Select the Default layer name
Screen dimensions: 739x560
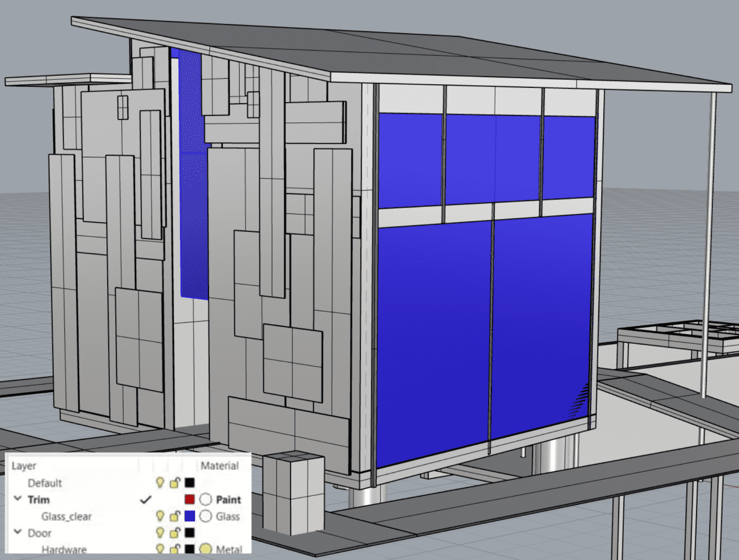pyautogui.click(x=45, y=483)
